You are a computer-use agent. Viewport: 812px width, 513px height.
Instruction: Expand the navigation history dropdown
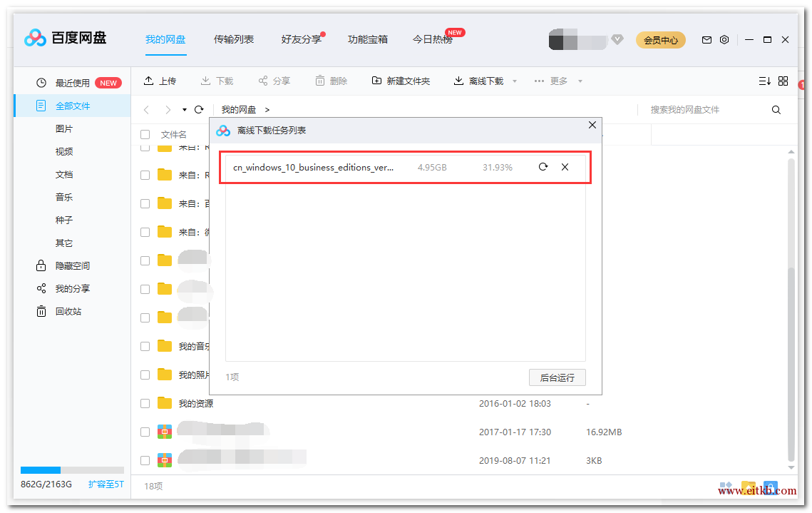(x=185, y=110)
